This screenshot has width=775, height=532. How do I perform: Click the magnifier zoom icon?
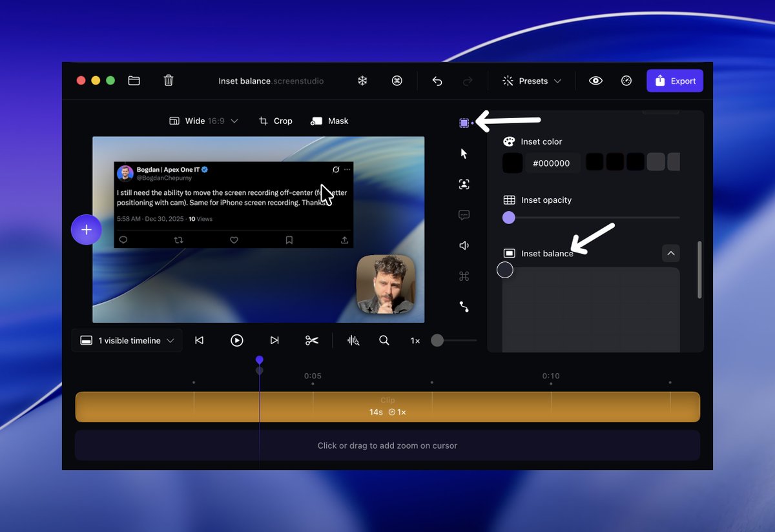pos(384,340)
